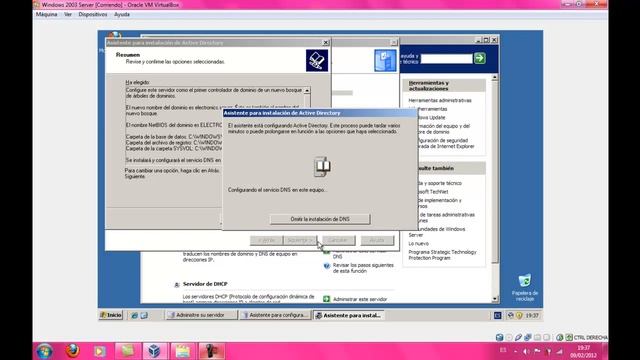
Task: Open the Windows 7 Start orb
Action: click(x=44, y=351)
